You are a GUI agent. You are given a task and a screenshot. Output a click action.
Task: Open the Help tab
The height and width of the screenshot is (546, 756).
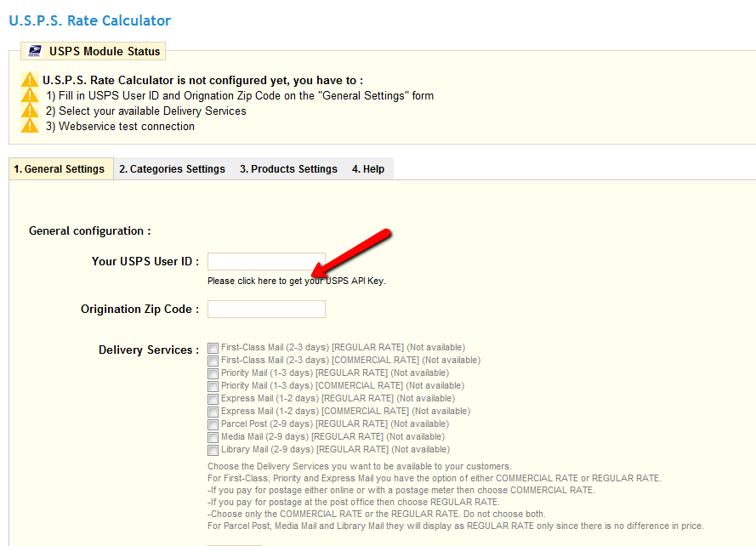[368, 168]
